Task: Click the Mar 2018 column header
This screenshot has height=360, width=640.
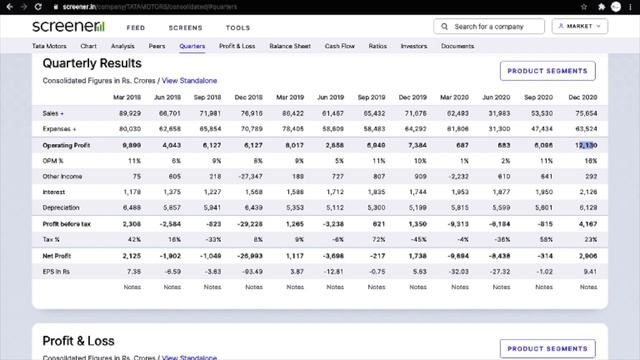Action: [127, 98]
